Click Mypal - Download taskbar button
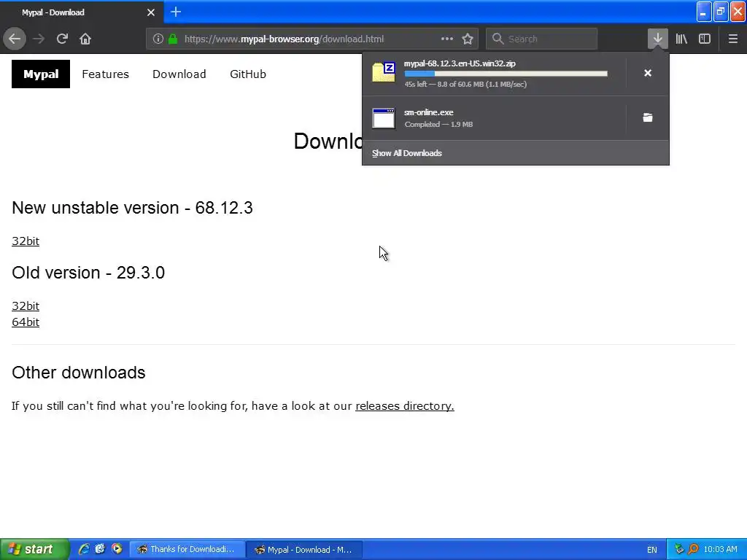Viewport: 747px width, 560px height. click(304, 550)
